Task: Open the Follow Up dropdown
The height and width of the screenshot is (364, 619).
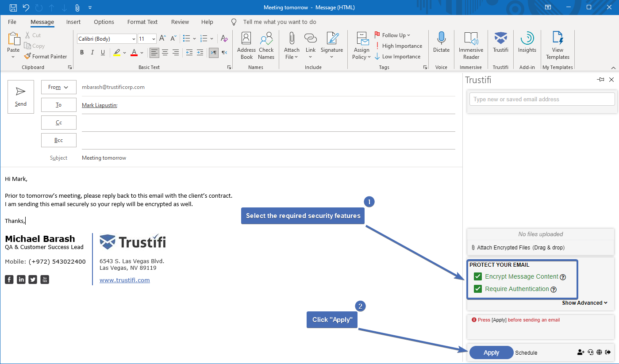Action: click(x=392, y=35)
